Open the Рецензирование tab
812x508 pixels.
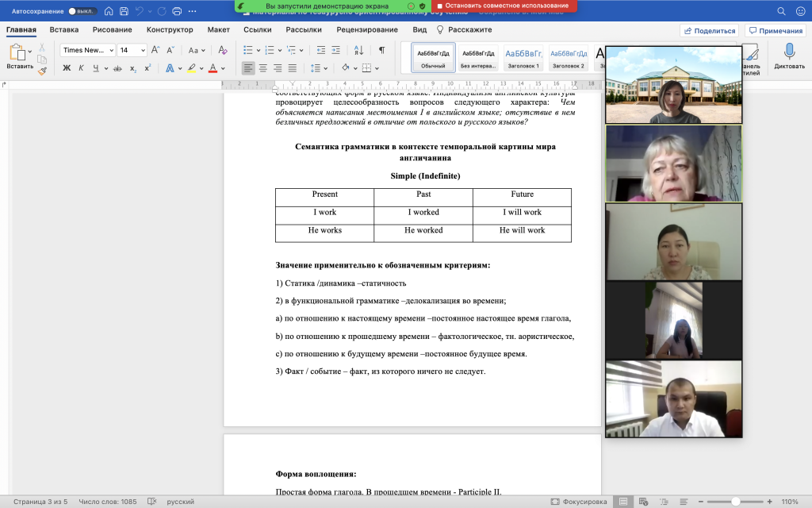click(366, 30)
